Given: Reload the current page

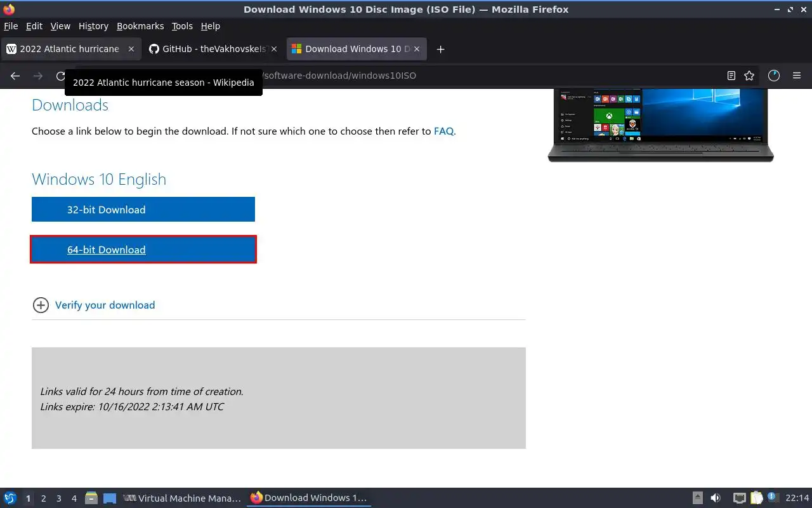Looking at the screenshot, I should (61, 76).
